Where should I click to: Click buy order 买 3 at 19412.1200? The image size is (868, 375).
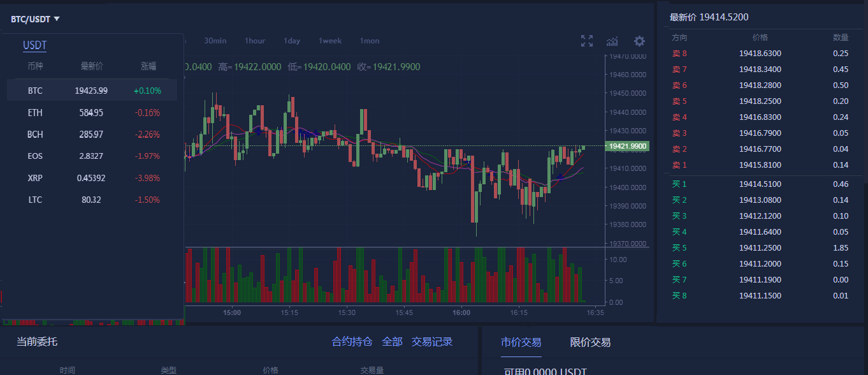coord(760,216)
